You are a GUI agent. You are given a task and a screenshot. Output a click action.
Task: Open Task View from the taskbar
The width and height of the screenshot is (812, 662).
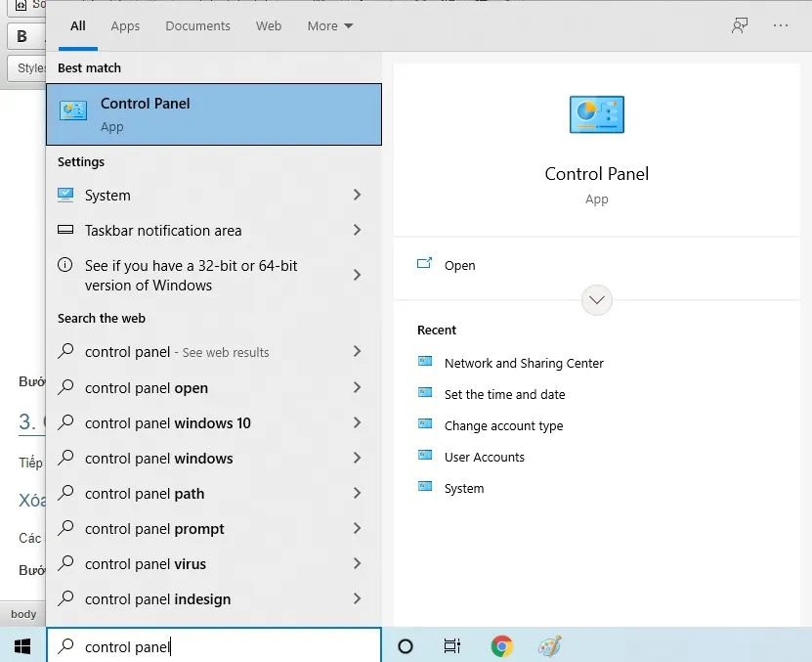pos(451,646)
